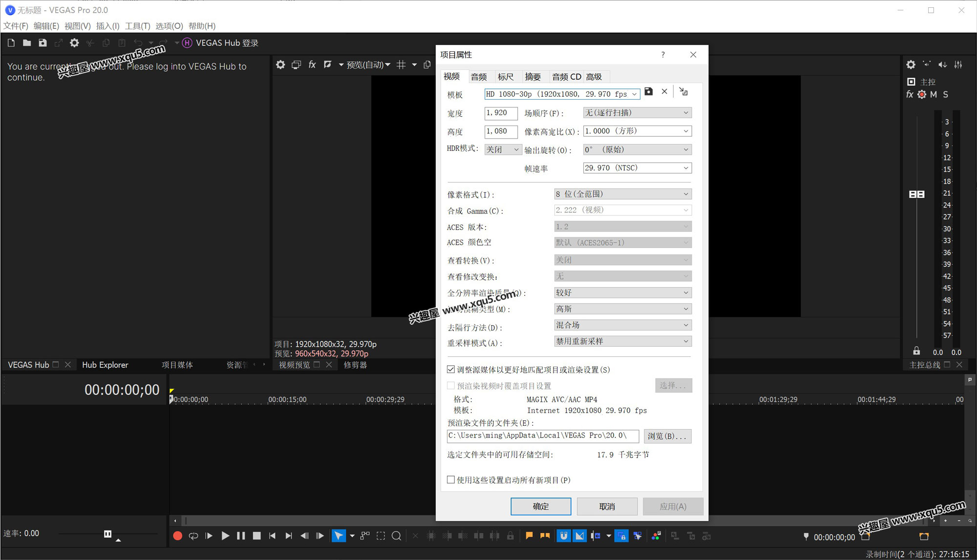Switch to the 音频 CD tab
The image size is (977, 560).
tap(566, 77)
